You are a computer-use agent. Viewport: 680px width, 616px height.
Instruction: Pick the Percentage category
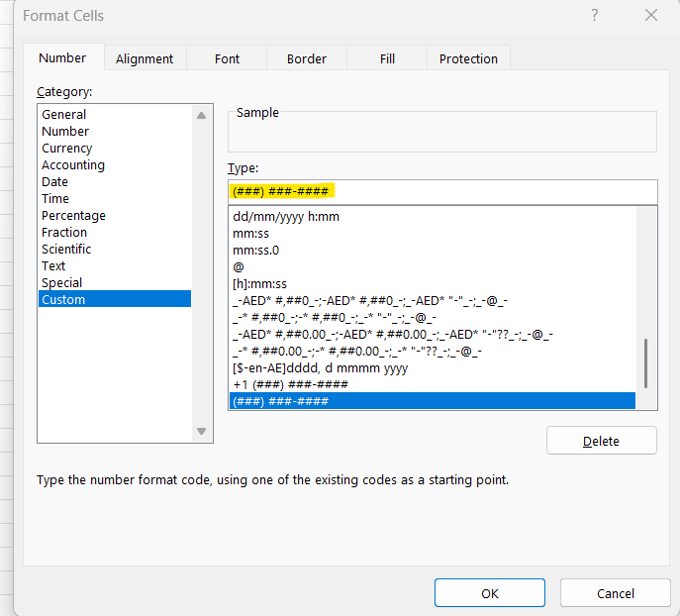pos(115,215)
